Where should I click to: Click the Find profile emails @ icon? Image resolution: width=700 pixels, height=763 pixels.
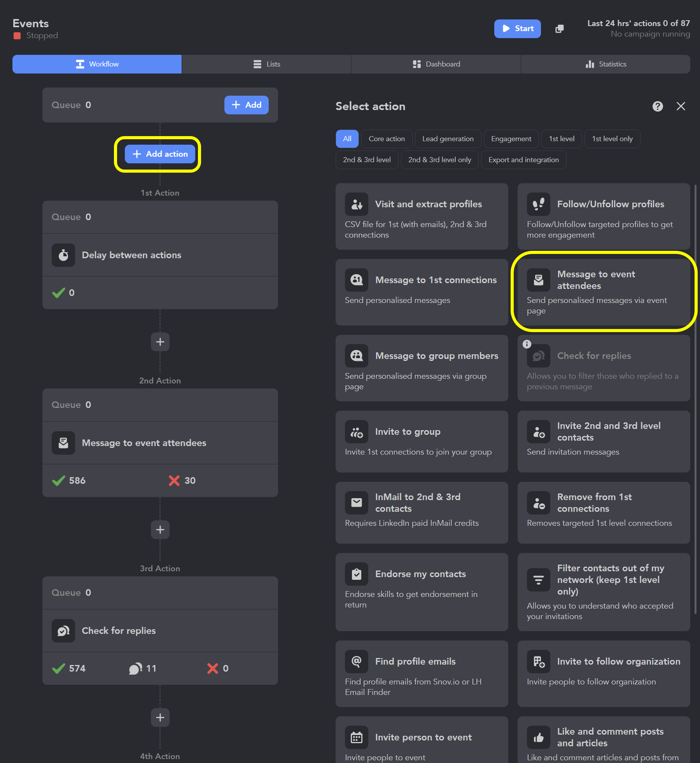[356, 661]
